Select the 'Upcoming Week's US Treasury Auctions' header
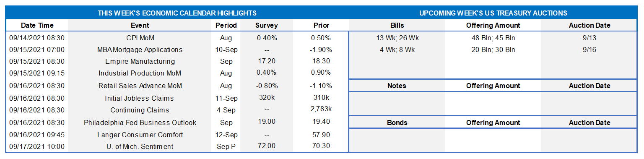644x159 pixels. (x=493, y=13)
